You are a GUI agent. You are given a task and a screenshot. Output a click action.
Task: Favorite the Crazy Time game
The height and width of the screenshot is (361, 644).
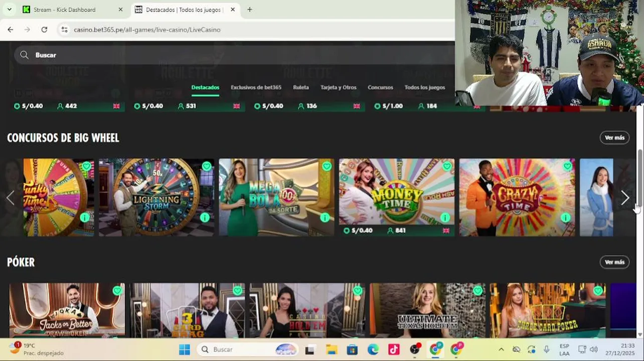(x=567, y=166)
